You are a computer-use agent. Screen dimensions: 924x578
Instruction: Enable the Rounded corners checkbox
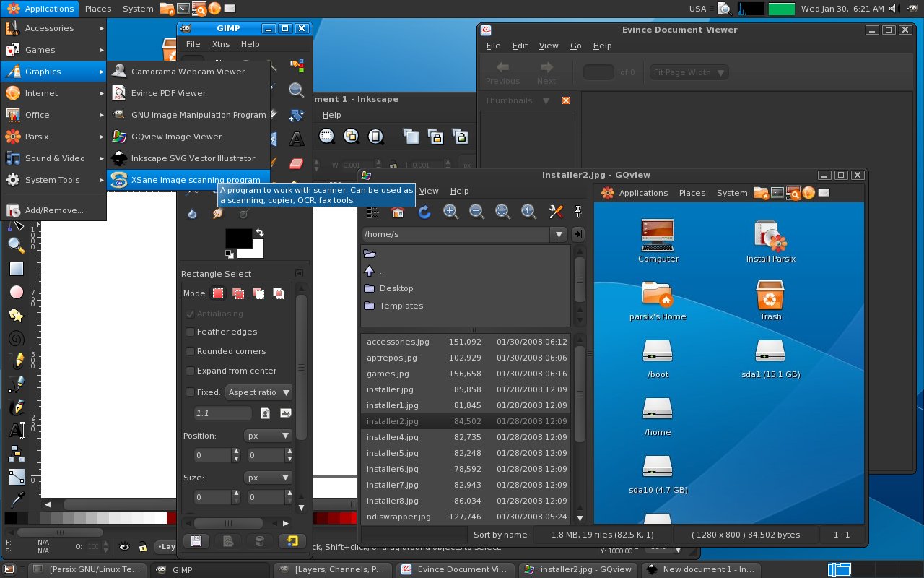[x=191, y=351]
